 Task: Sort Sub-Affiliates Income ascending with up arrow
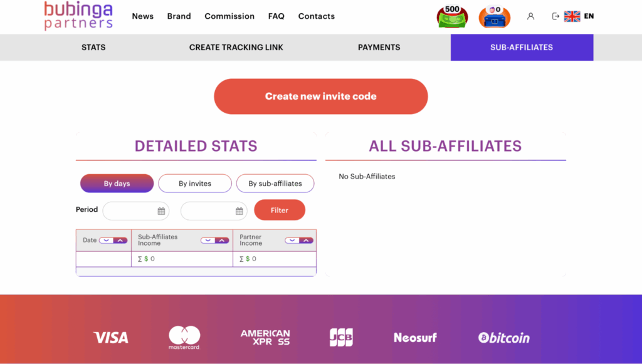[x=222, y=240]
